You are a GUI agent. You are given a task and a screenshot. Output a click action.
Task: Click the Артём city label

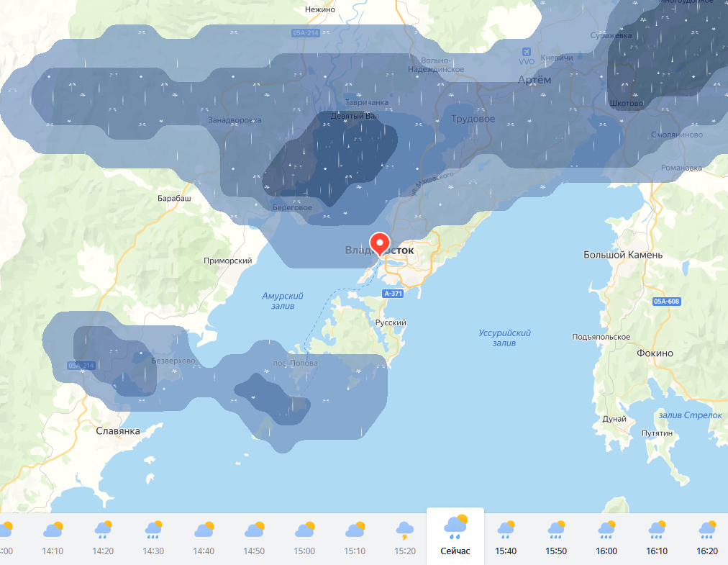(534, 80)
